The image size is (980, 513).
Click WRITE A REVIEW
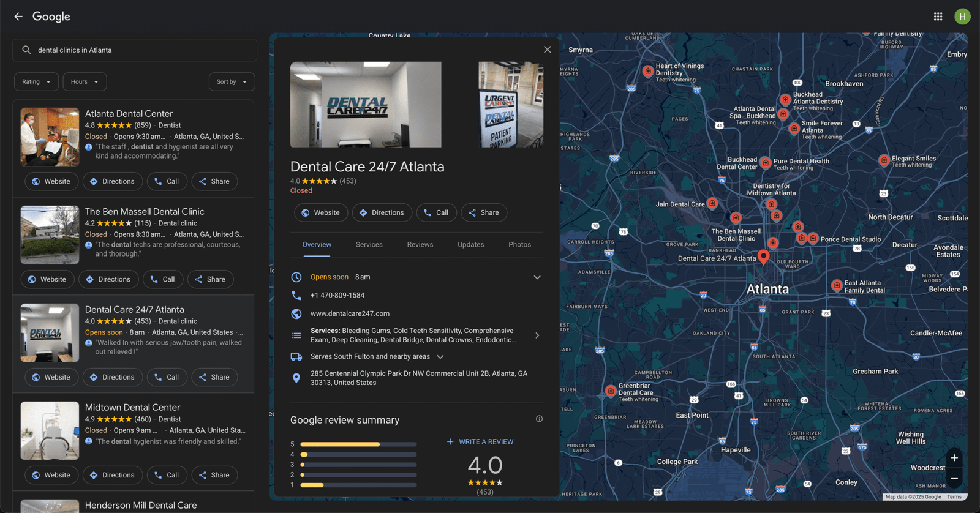coord(480,441)
